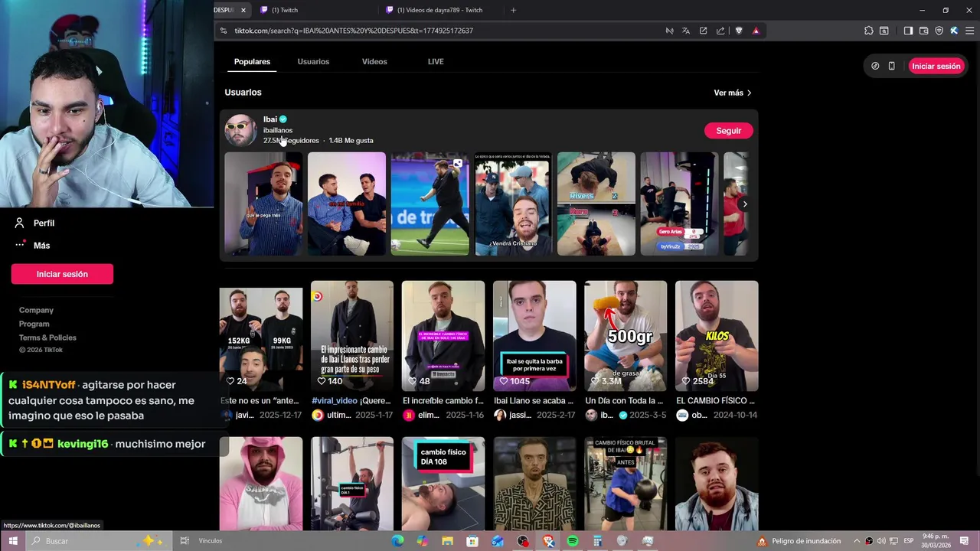Image resolution: width=980 pixels, height=551 pixels.
Task: Toggle the browser sidebar panel icon
Action: click(908, 31)
